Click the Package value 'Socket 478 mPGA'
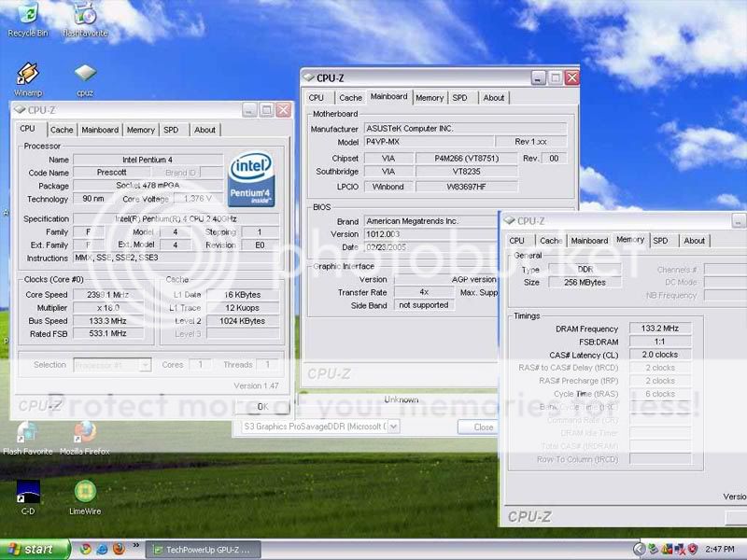 pyautogui.click(x=148, y=185)
